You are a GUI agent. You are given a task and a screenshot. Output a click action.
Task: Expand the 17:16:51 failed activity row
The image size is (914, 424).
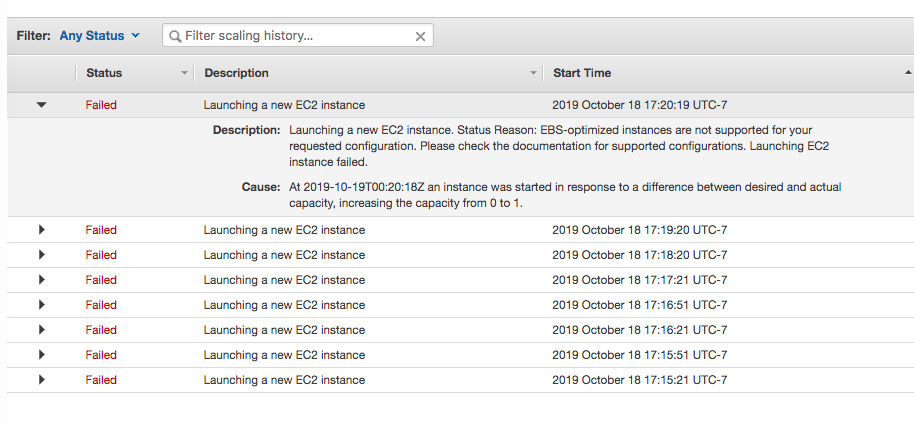click(41, 305)
